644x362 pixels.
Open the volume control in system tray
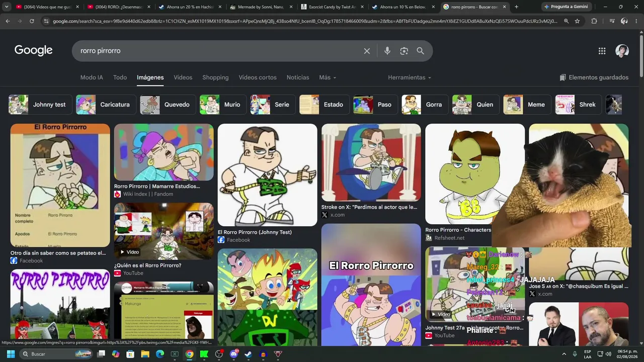609,354
